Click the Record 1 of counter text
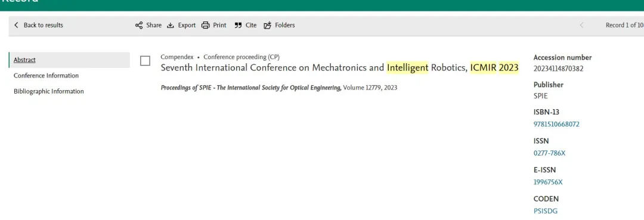Image resolution: width=644 pixels, height=220 pixels. pyautogui.click(x=625, y=25)
